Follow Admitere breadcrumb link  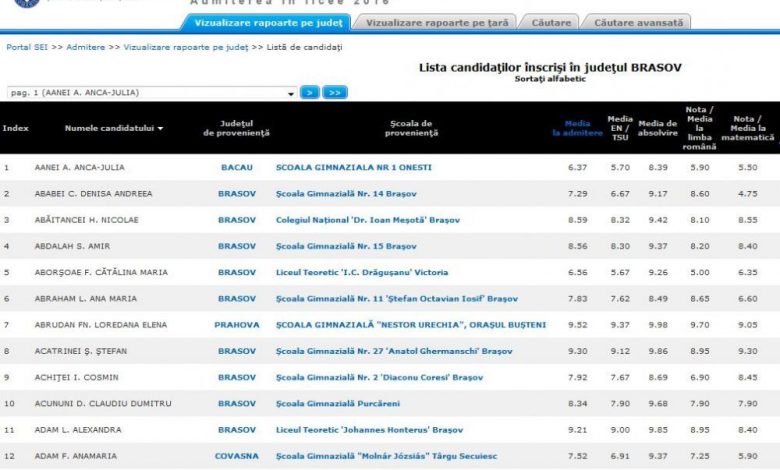[x=86, y=47]
